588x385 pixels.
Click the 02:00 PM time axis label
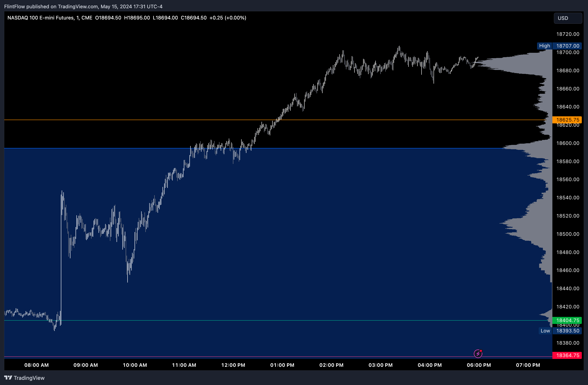[331, 365]
